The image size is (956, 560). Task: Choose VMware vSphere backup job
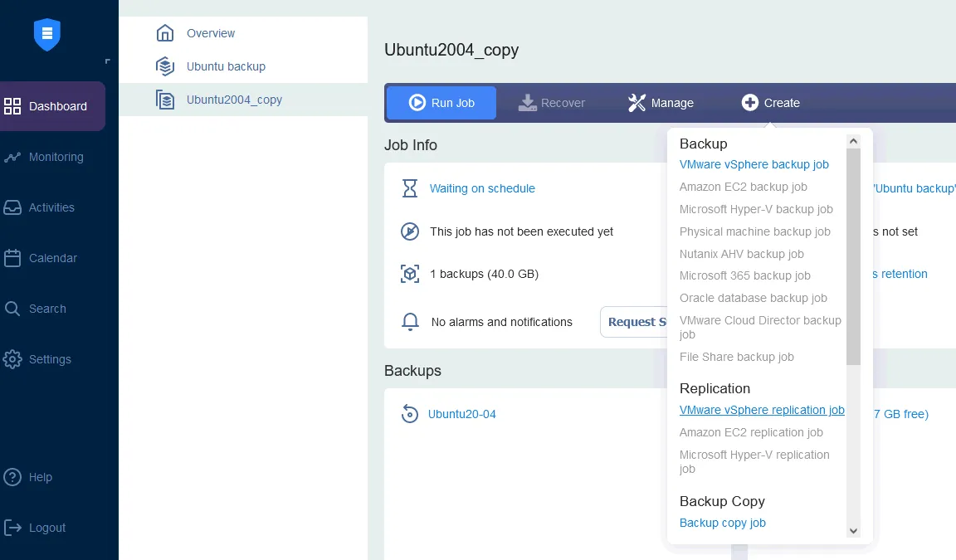pyautogui.click(x=754, y=164)
